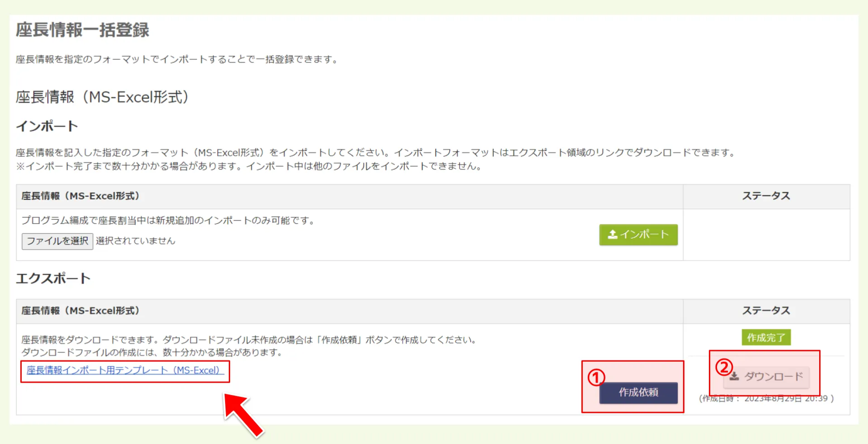Screen dimensions: 868x444
Task: Click the download icon inside the ダウンロード button
Action: (x=735, y=377)
